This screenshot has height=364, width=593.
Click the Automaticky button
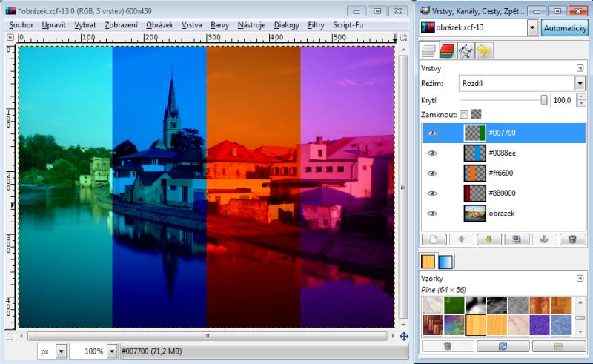563,27
